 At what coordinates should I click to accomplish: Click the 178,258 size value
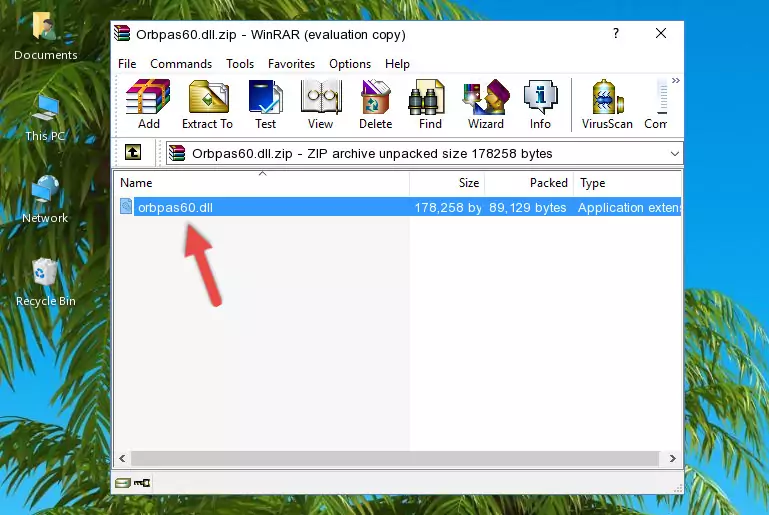(x=448, y=207)
